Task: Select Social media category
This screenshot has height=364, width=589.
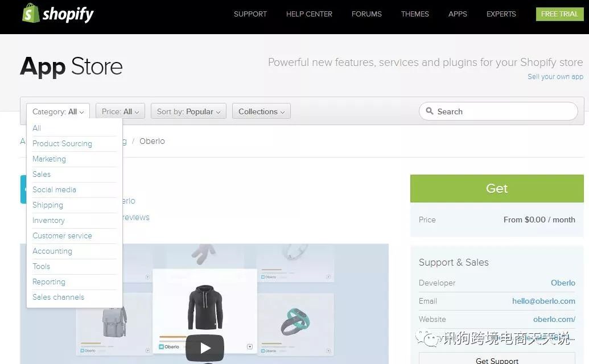Action: 55,189
